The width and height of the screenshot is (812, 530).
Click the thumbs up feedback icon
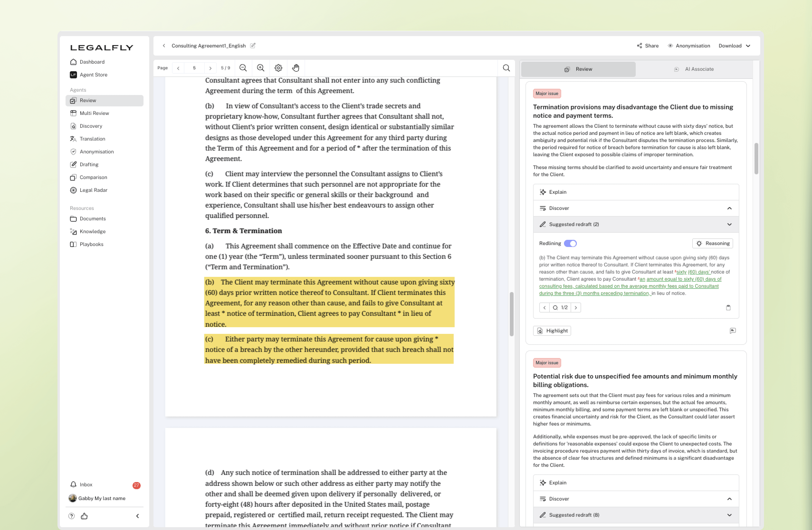(84, 516)
